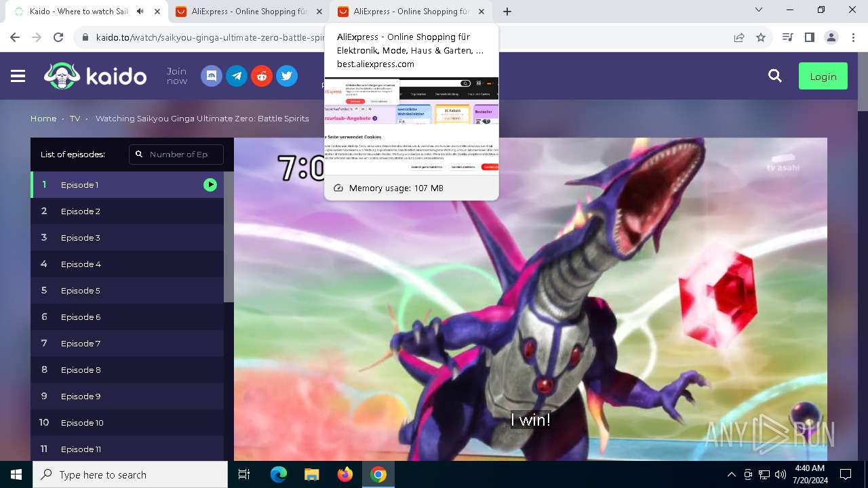Share this page icon in address bar
868x488 pixels.
point(739,37)
